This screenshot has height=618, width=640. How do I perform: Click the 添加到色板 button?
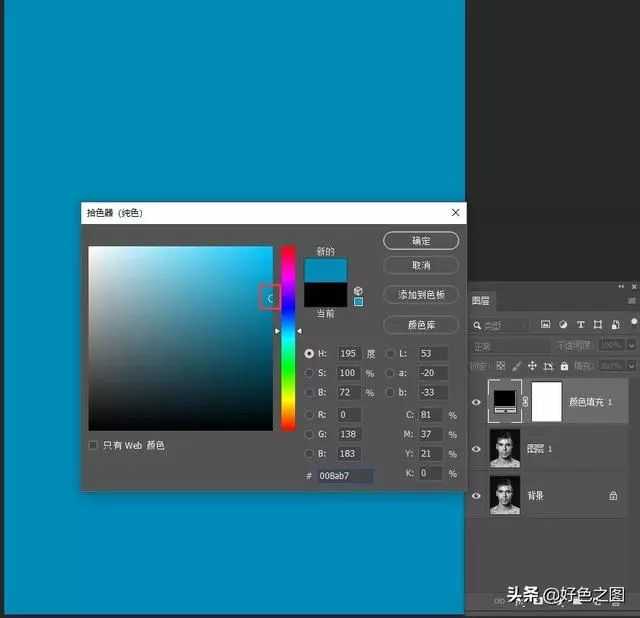click(421, 295)
